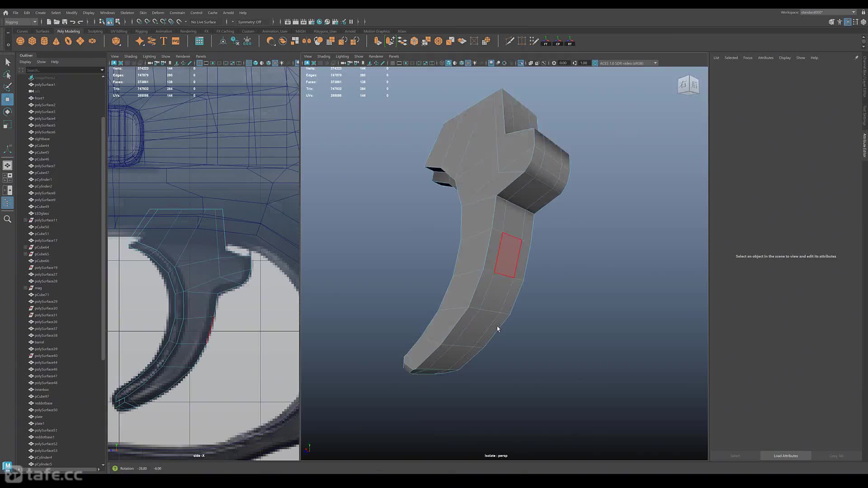Click the gamma value field showing 1.00
868x488 pixels.
click(x=584, y=63)
